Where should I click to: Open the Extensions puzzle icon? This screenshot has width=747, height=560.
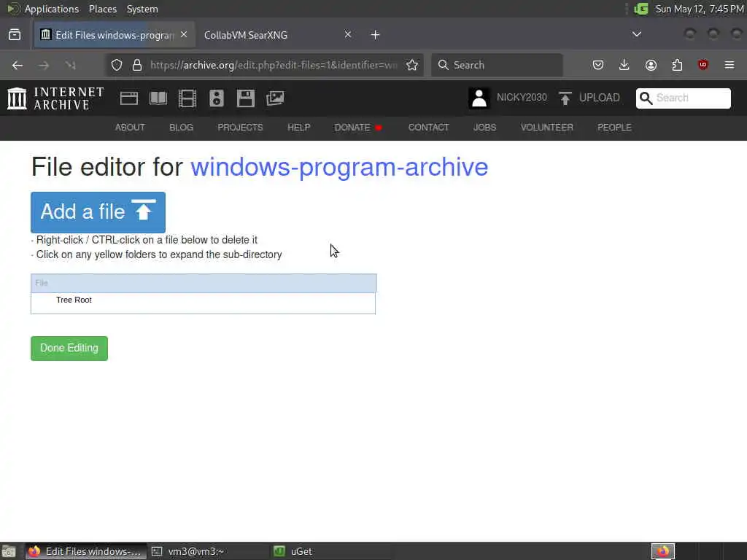677,65
